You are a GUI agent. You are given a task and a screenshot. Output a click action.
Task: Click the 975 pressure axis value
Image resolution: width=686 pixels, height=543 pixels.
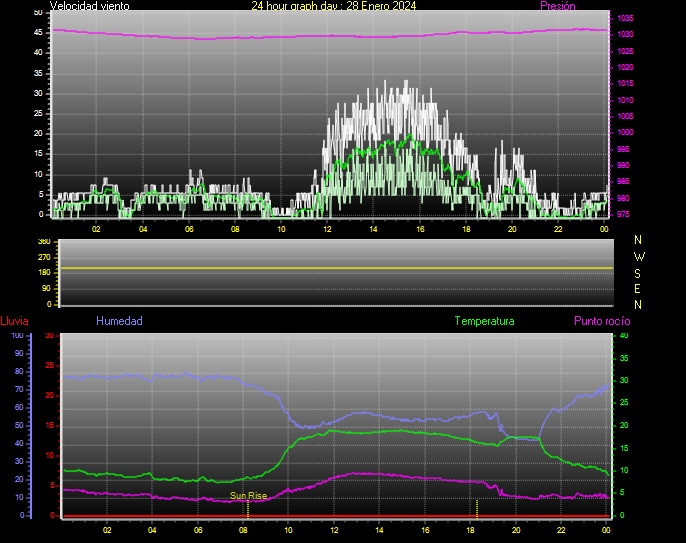coord(623,214)
